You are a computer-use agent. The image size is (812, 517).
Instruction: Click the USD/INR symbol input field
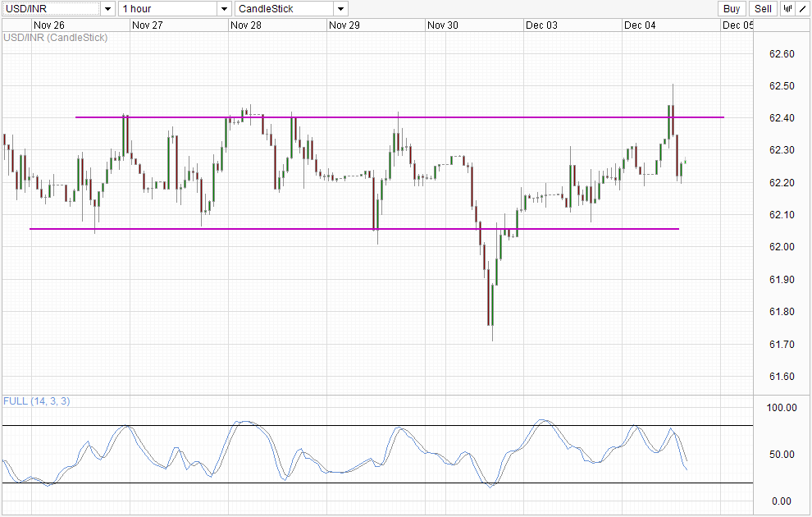coord(52,9)
